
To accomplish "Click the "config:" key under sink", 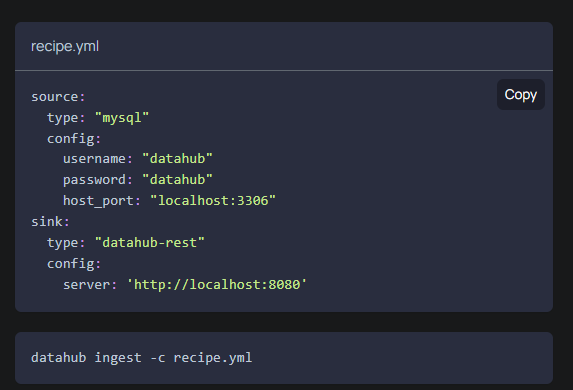I will pyautogui.click(x=74, y=264).
